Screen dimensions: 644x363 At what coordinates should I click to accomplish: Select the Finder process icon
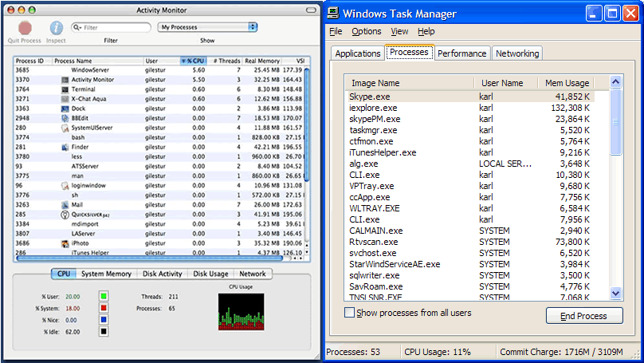click(x=65, y=147)
